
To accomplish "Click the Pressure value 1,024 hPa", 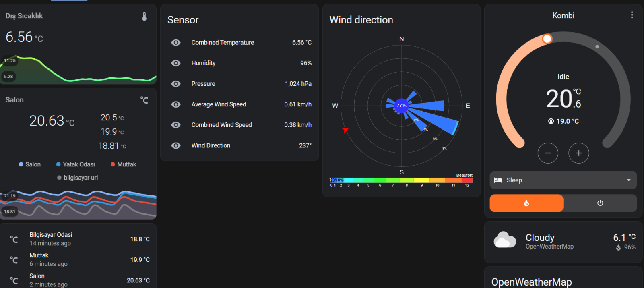I will (298, 84).
